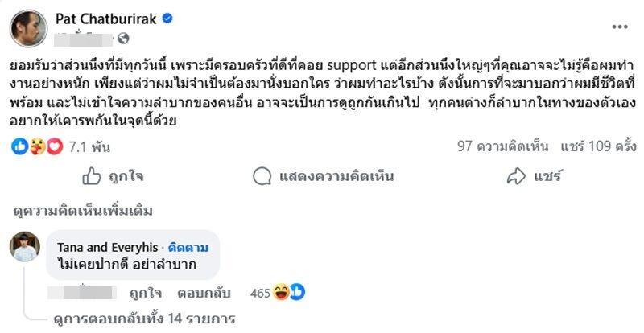Image resolution: width=644 pixels, height=333 pixels.
Task: Click the share arrow icon
Action: [517, 175]
